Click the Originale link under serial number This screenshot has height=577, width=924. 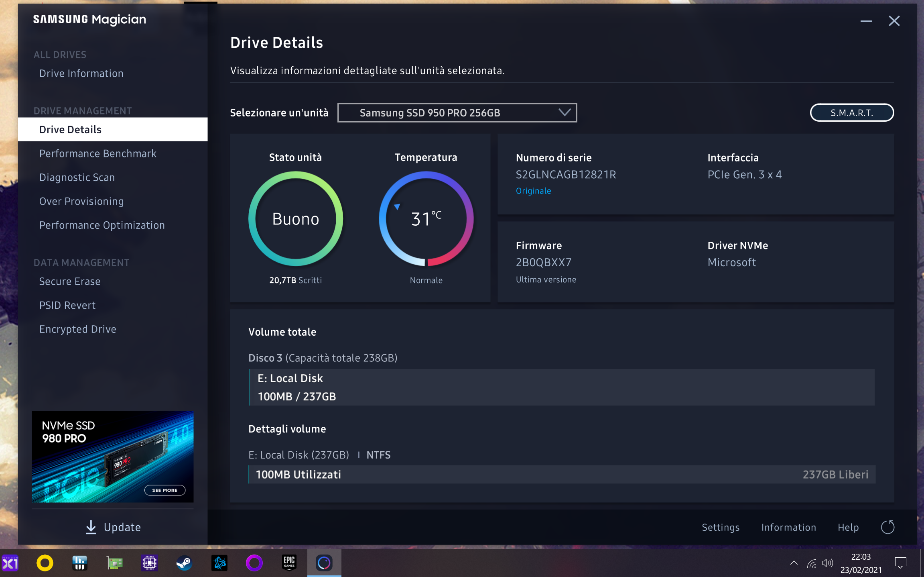(x=533, y=191)
